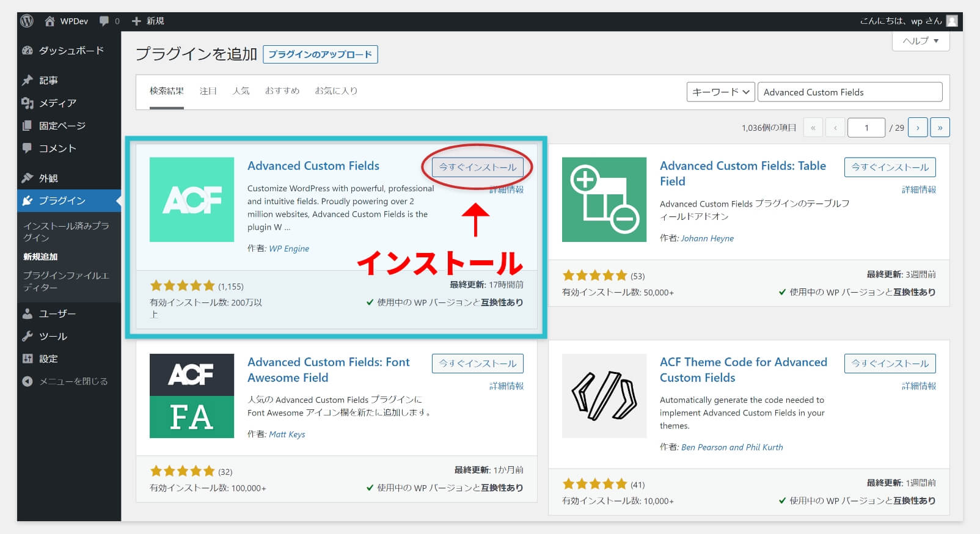Open the キーワード search type dropdown
This screenshot has height=534, width=980.
tap(721, 92)
